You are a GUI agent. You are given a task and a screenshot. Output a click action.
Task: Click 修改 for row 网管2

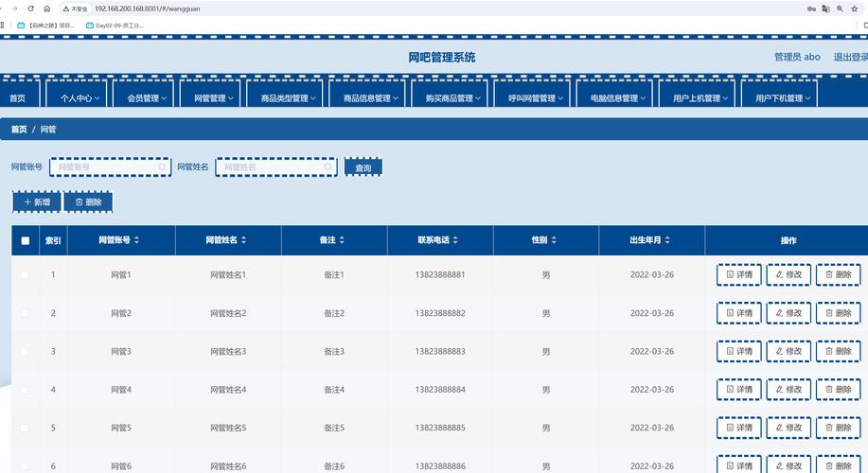tap(788, 313)
